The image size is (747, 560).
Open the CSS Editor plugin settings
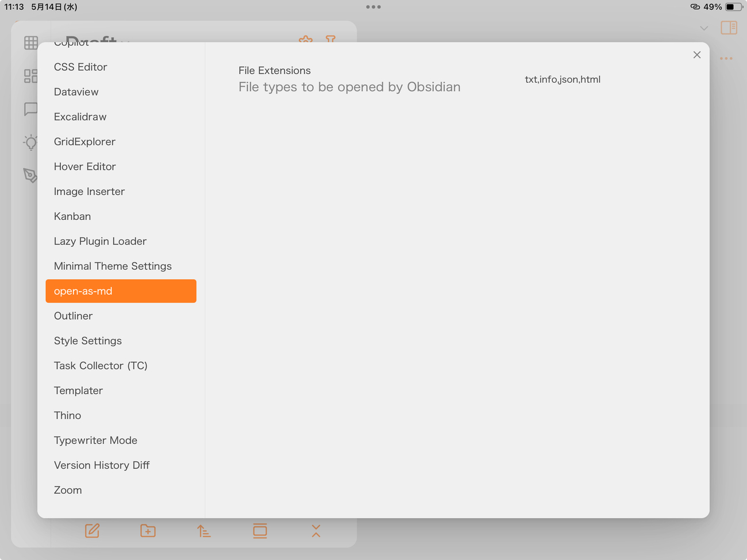tap(121, 67)
